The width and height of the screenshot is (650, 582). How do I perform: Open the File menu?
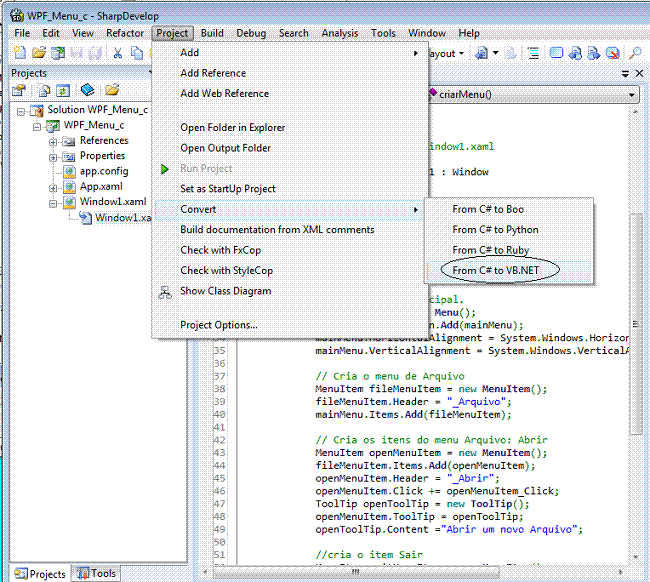pos(22,33)
